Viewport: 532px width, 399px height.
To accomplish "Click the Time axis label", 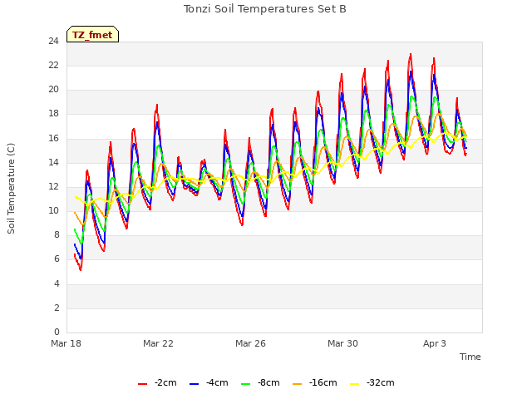I will tap(470, 357).
